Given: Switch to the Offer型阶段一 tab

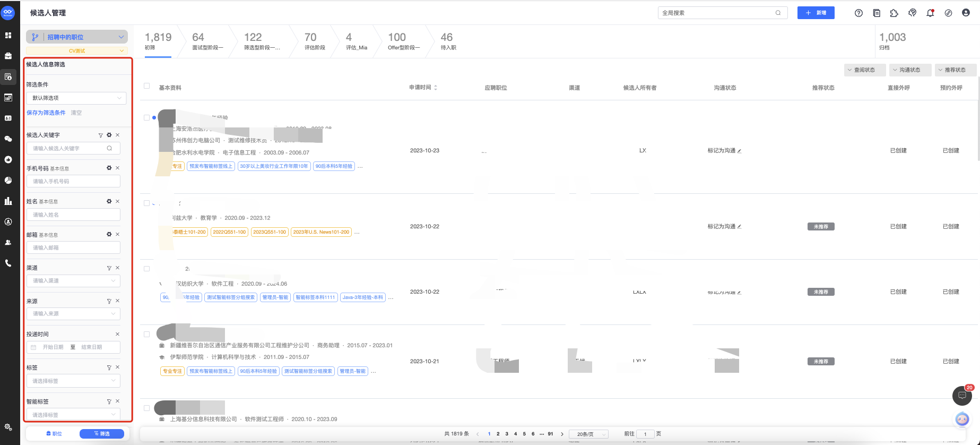Looking at the screenshot, I should (x=404, y=41).
